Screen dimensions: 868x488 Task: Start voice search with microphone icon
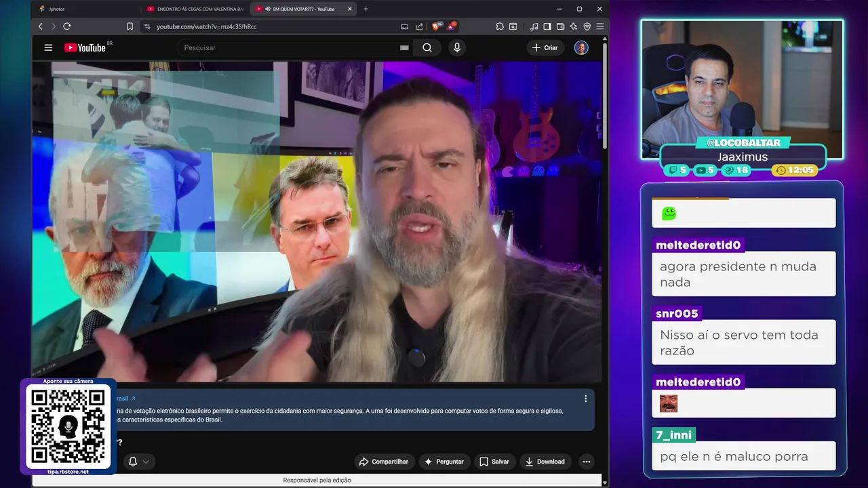pyautogui.click(x=457, y=47)
